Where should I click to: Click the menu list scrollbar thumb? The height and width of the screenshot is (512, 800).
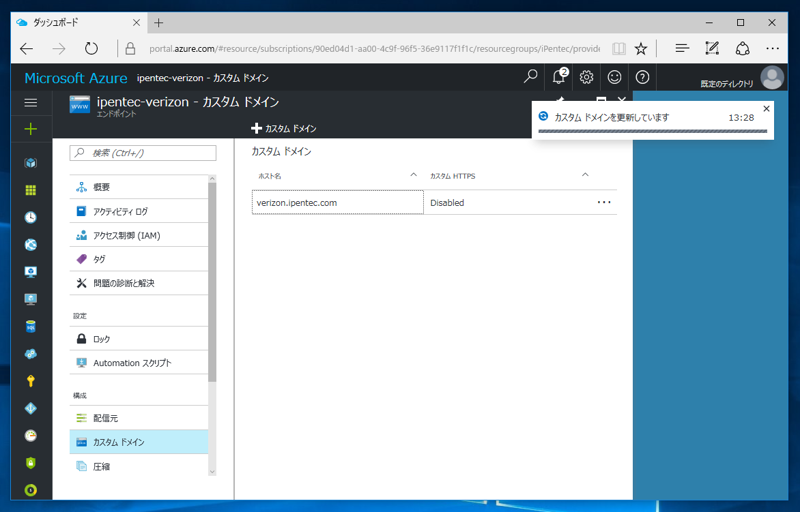click(212, 282)
